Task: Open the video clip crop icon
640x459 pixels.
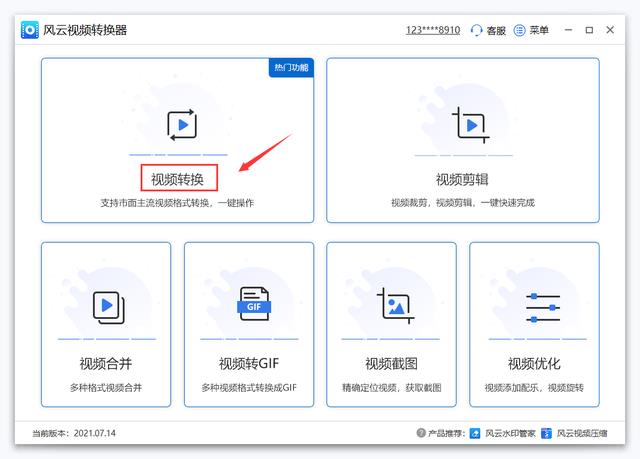Action: coord(470,125)
